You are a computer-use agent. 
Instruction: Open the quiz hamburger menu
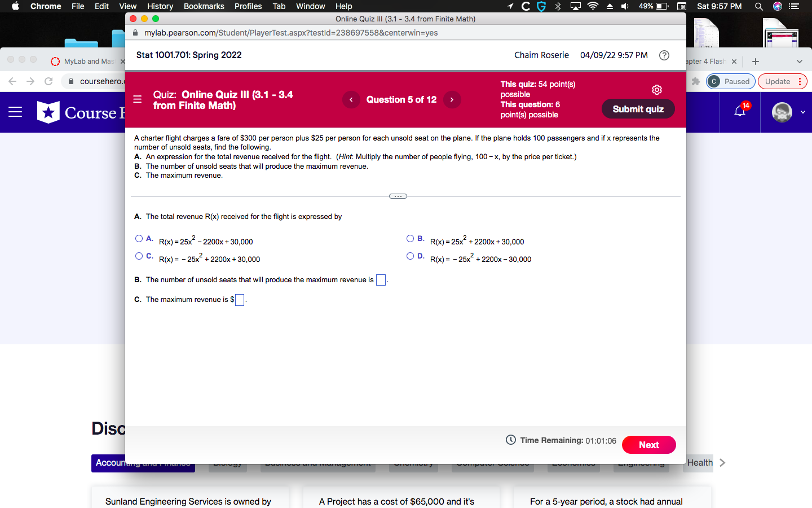pyautogui.click(x=137, y=99)
